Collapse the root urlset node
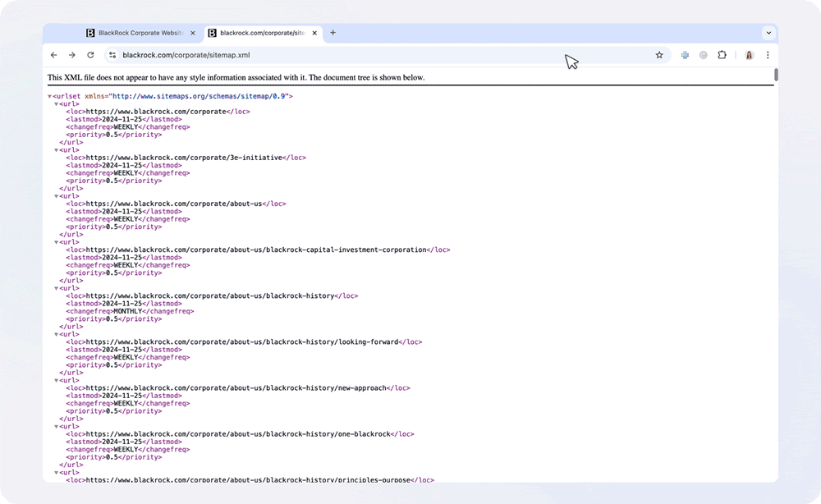 (50, 97)
